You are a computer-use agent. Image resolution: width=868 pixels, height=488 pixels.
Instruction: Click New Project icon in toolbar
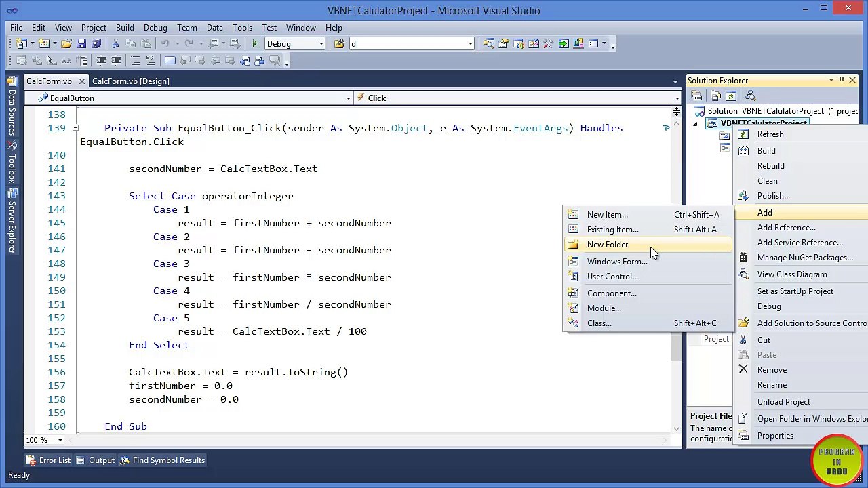(x=21, y=43)
